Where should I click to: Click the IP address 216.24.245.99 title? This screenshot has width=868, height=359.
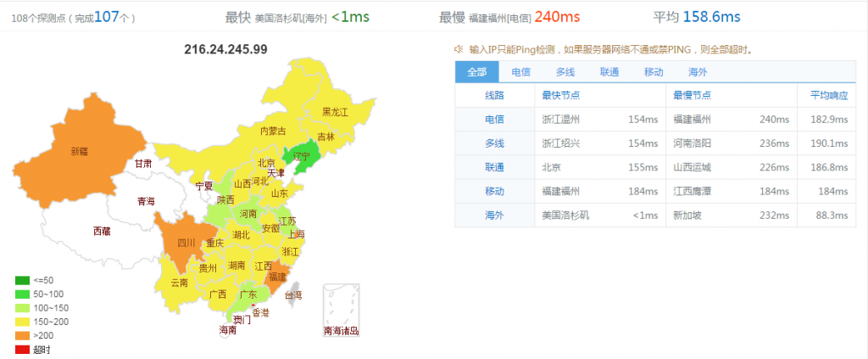point(225,49)
